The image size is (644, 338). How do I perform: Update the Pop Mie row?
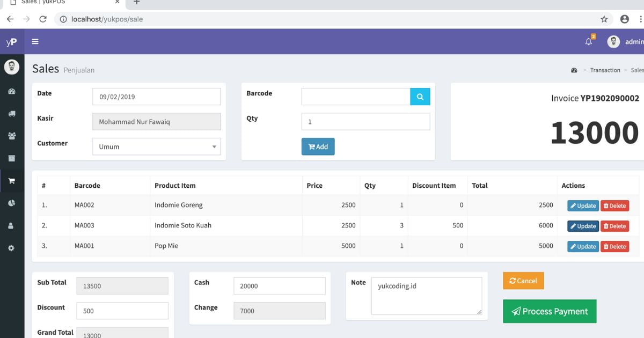pos(583,246)
